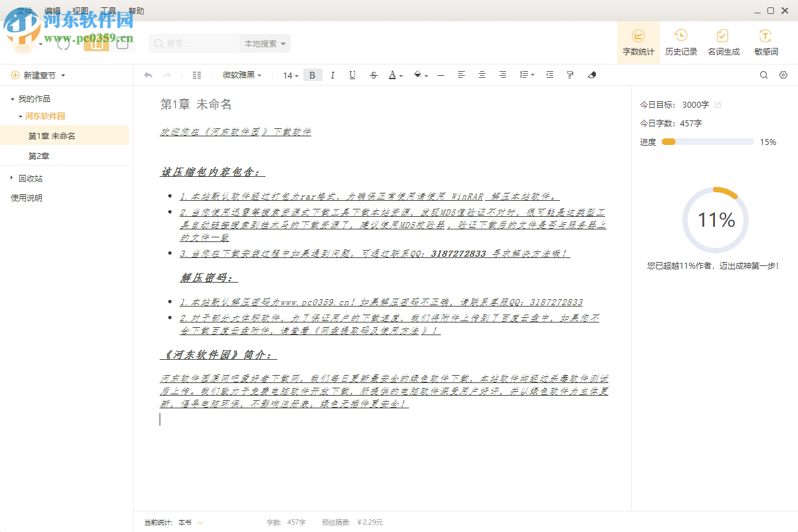Open the 工具 menu
Screen dimensions: 798x532
[x=108, y=11]
